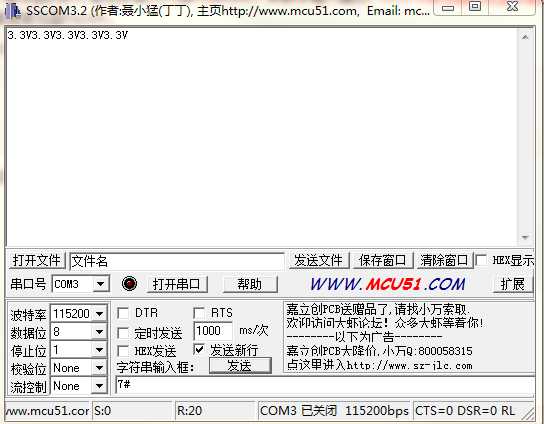544x424 pixels.
Task: Click the 帮助 help button
Action: (250, 284)
